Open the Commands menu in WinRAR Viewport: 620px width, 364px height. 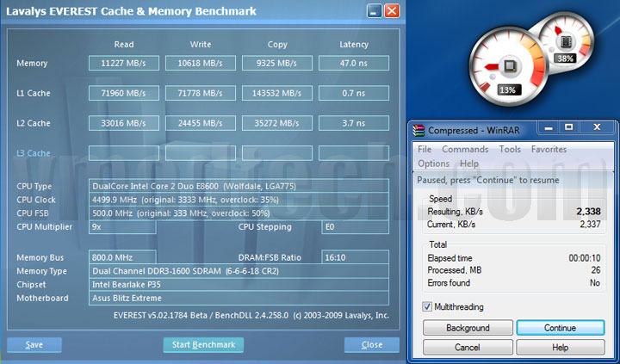point(465,150)
